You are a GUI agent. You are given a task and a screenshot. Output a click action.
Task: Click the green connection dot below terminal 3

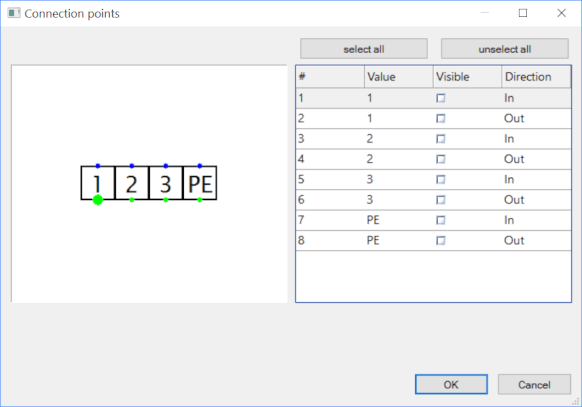166,200
